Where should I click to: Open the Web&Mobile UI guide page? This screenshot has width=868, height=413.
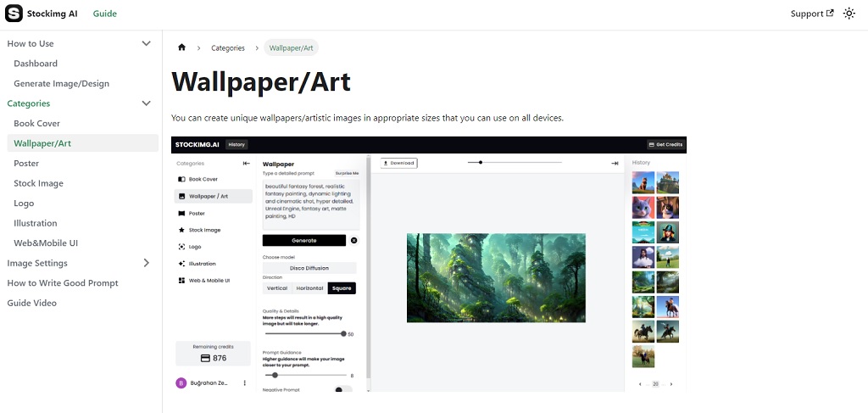46,243
